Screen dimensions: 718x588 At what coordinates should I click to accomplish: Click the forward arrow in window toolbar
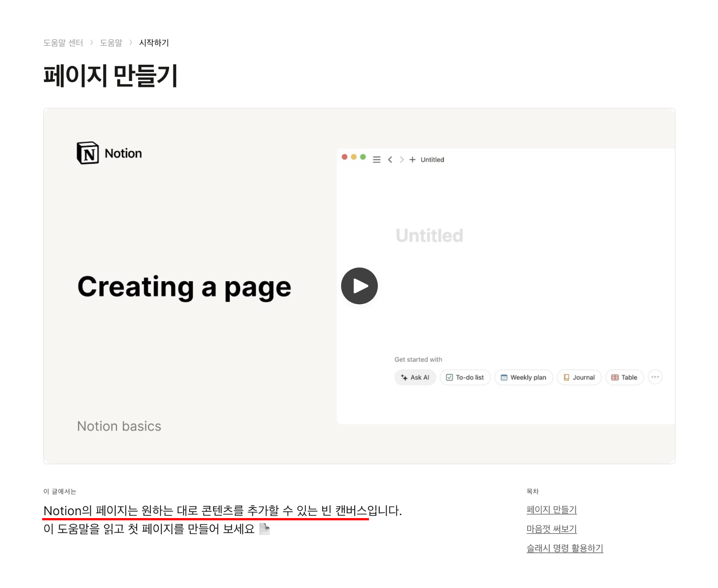tap(402, 160)
